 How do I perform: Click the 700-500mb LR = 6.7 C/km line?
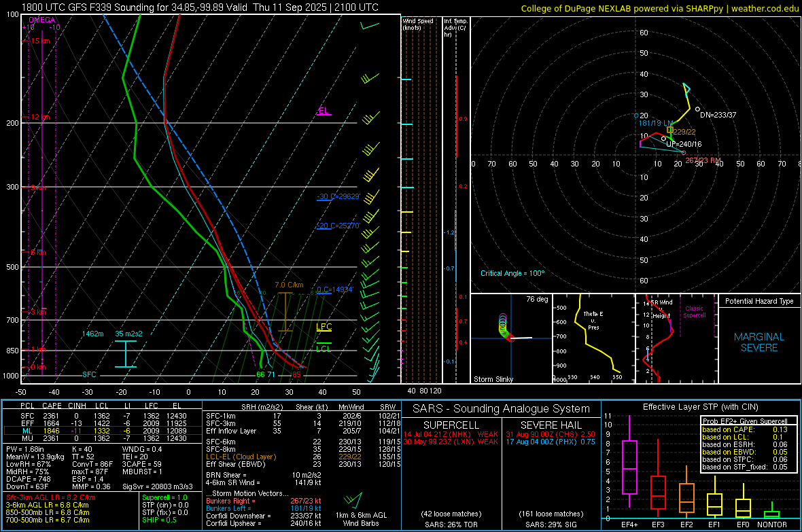pyautogui.click(x=48, y=520)
